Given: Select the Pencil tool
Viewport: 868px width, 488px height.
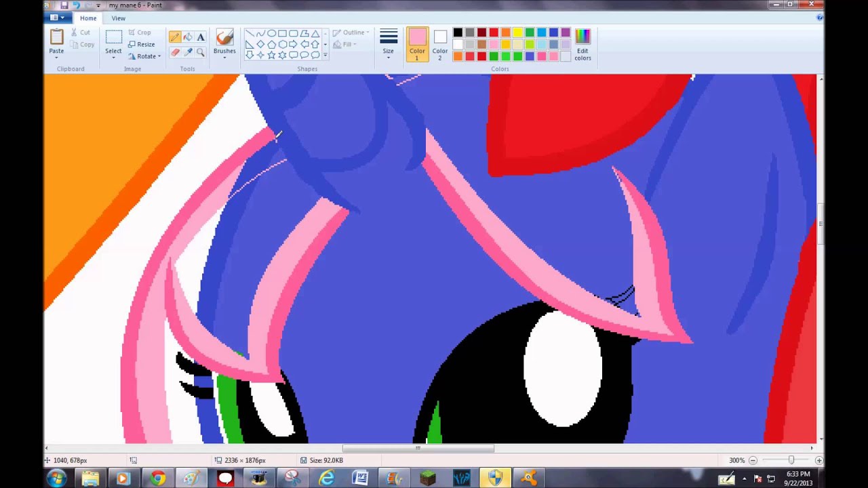Looking at the screenshot, I should pos(175,37).
